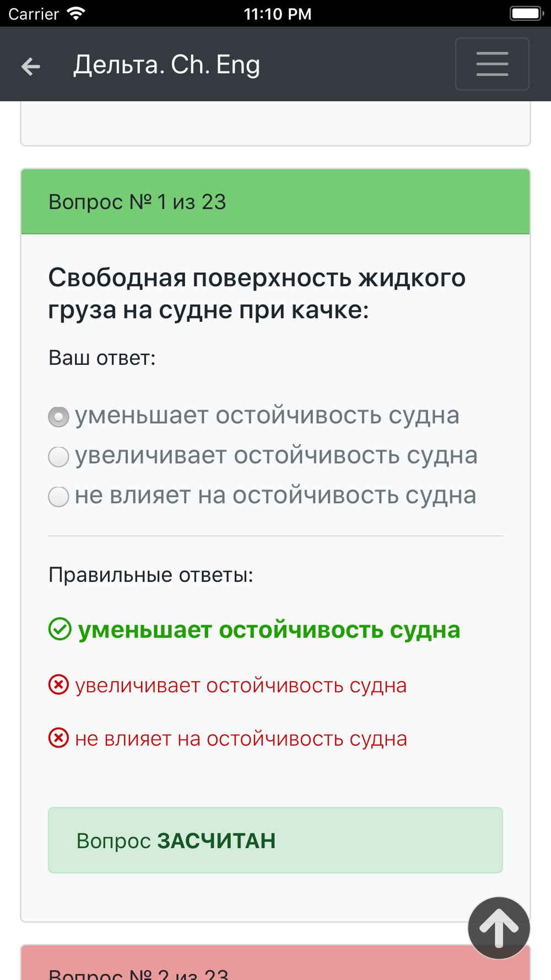Viewport: 551px width, 980px height.
Task: Tap the red 'Вопрос № 2' header
Action: point(275,963)
